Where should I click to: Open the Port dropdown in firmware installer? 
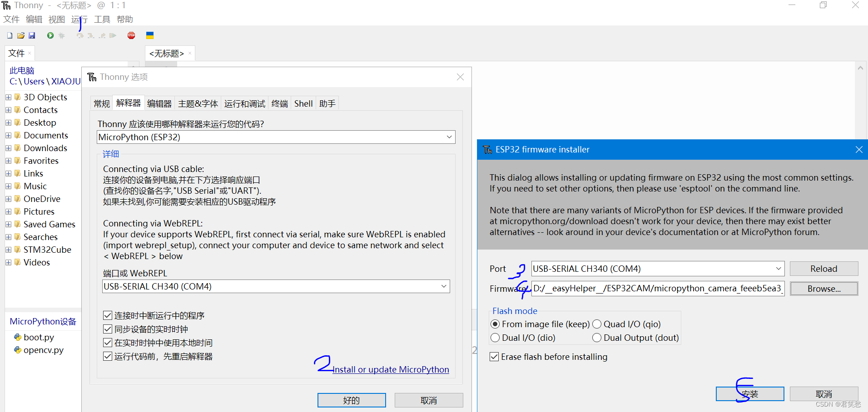tap(778, 269)
